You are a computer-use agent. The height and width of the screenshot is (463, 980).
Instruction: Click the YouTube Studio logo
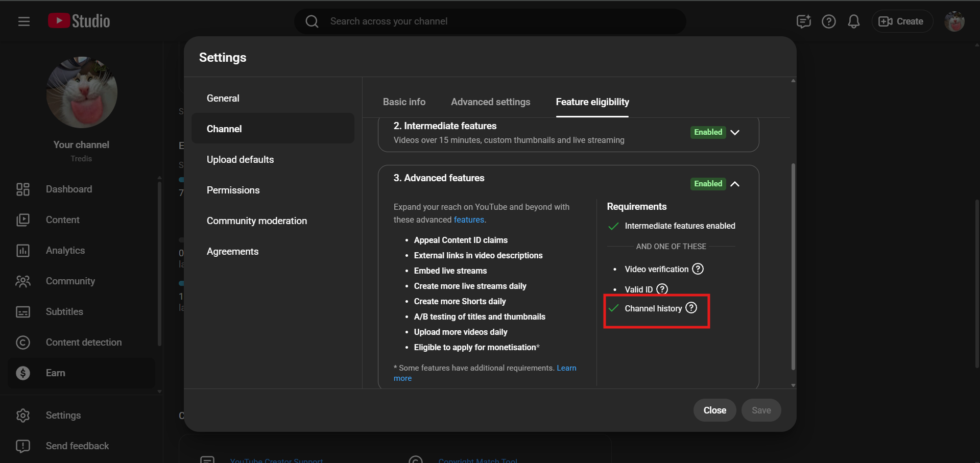point(79,21)
